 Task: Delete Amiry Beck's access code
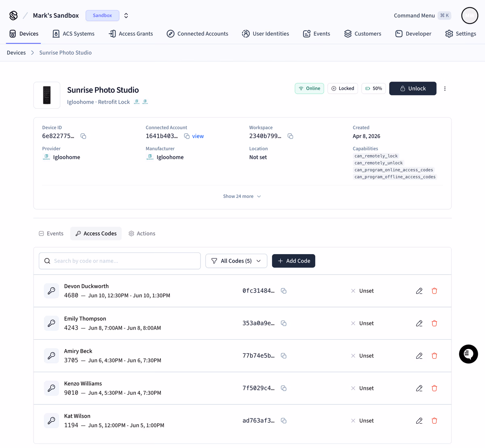tap(434, 356)
